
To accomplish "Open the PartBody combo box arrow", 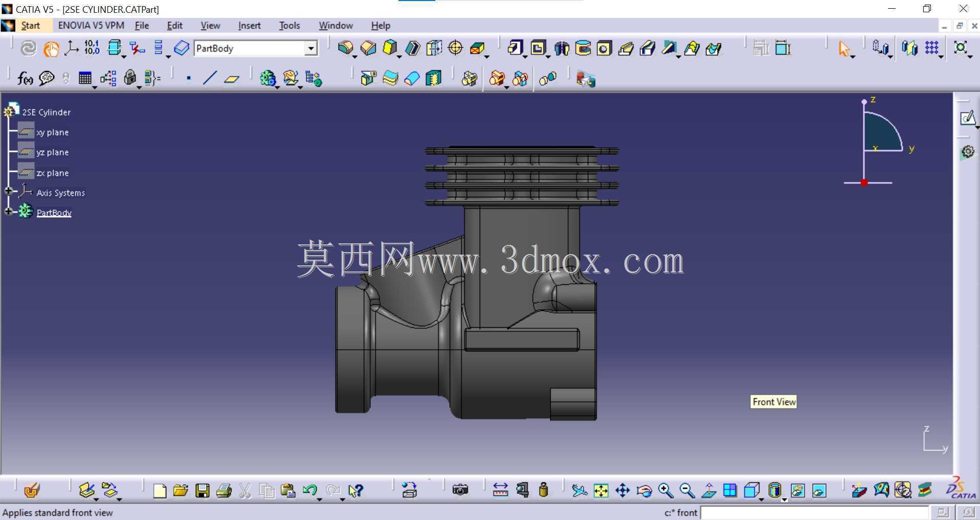I will click(310, 49).
